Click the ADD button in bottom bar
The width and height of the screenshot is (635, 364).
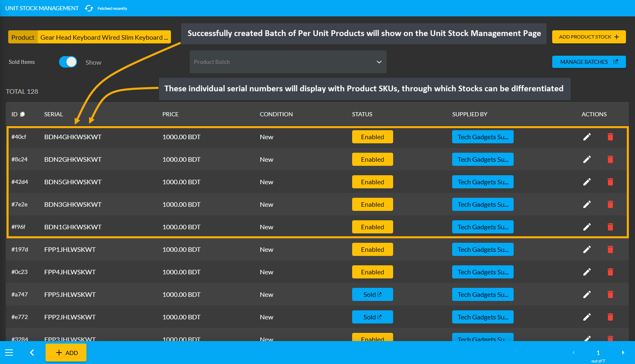pyautogui.click(x=66, y=353)
